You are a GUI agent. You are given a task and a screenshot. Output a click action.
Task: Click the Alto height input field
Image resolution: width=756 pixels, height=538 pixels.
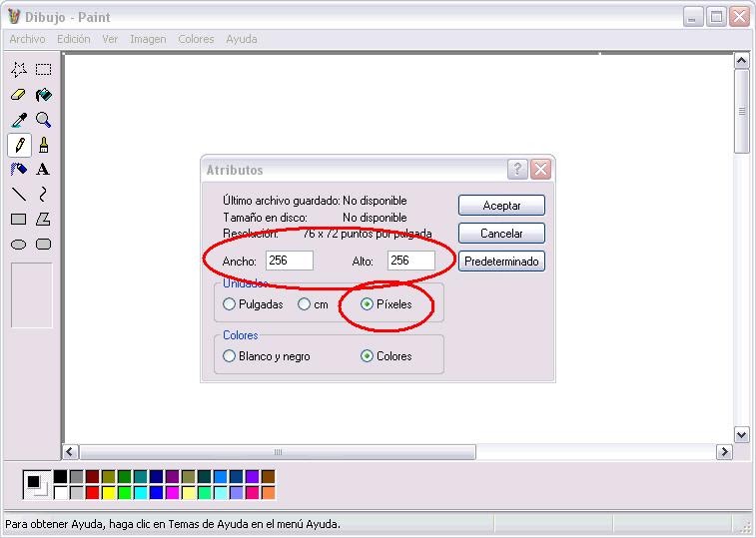[x=411, y=261]
